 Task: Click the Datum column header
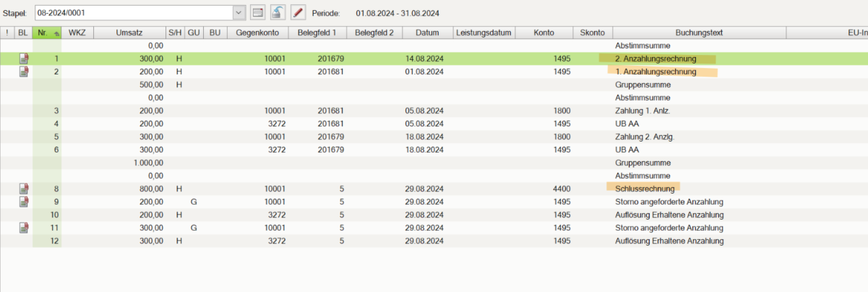coord(428,33)
